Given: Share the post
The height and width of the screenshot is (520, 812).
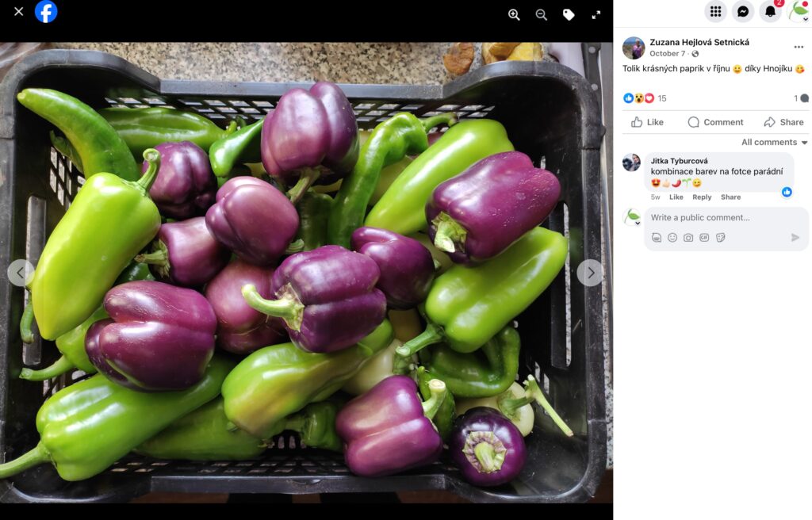Looking at the screenshot, I should pos(783,122).
